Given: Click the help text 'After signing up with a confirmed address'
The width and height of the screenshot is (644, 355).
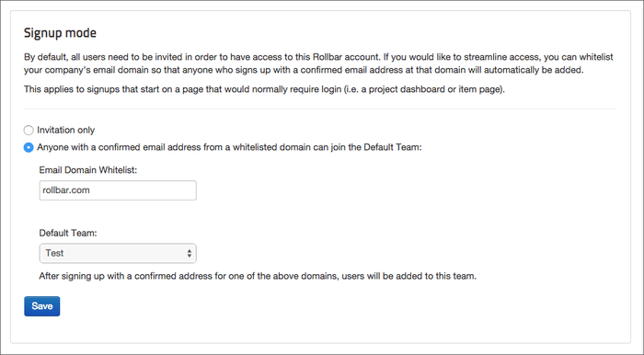Looking at the screenshot, I should click(x=258, y=276).
